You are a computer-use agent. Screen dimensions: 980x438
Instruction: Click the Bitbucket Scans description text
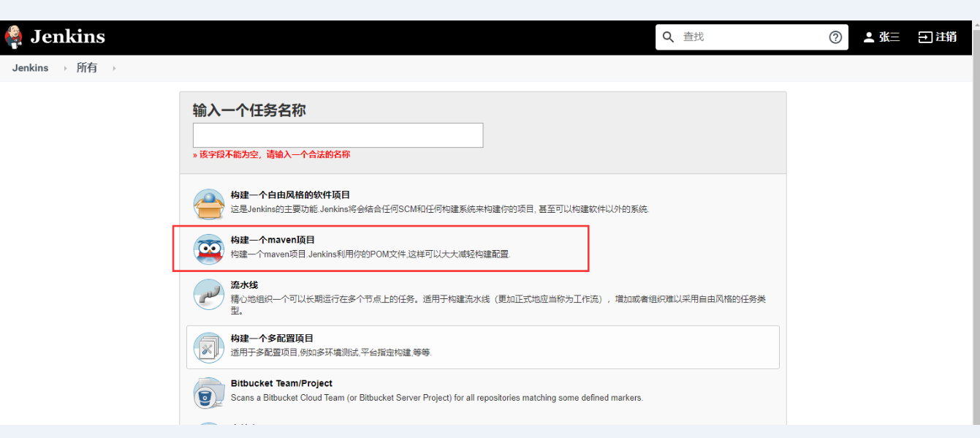point(437,398)
